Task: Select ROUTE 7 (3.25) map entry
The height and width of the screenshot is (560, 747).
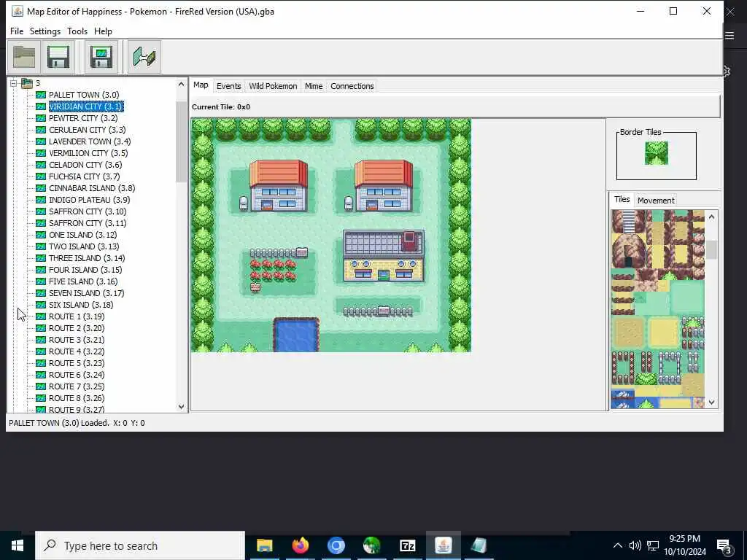Action: pos(76,386)
